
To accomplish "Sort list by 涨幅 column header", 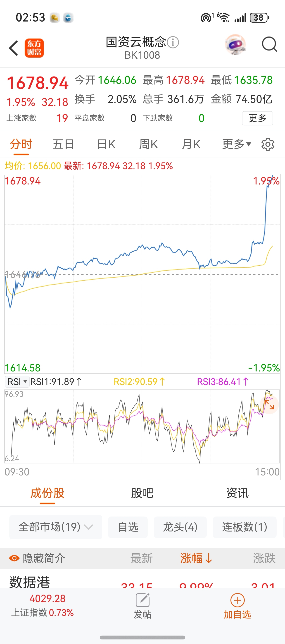I will pyautogui.click(x=196, y=558).
